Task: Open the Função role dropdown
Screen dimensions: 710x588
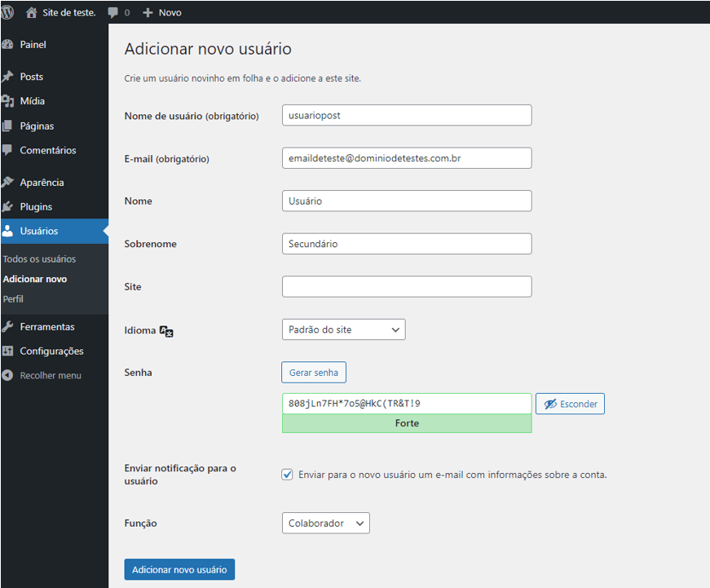Action: 326,524
